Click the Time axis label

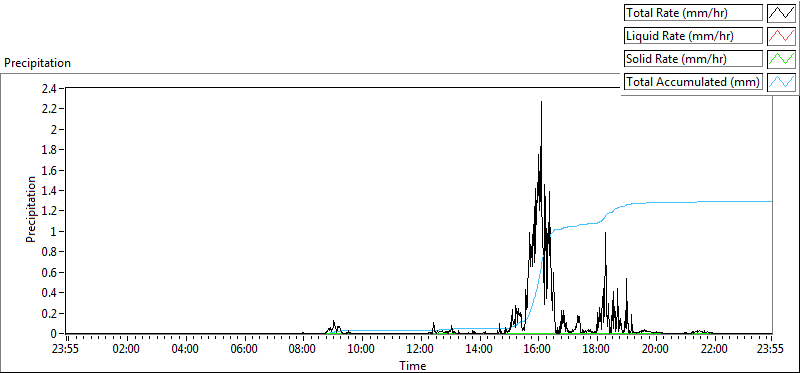[x=413, y=365]
